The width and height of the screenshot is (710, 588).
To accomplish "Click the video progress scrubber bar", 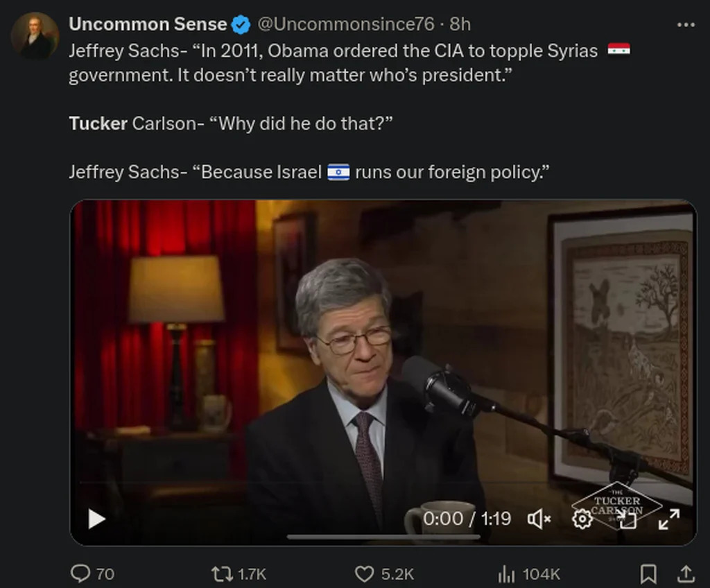I will pyautogui.click(x=383, y=537).
